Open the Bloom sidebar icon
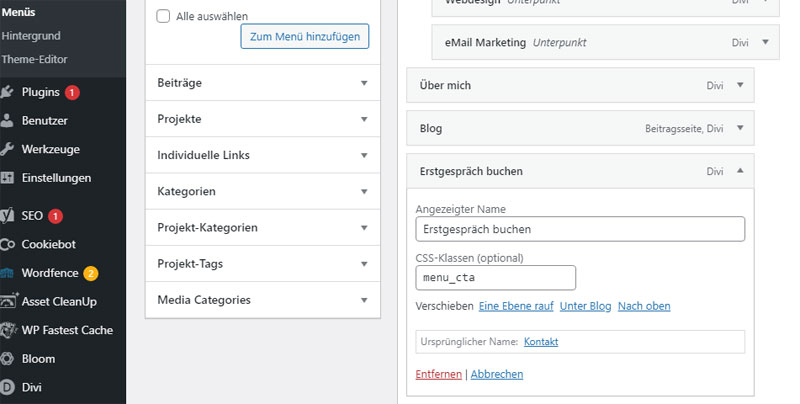The width and height of the screenshot is (800, 404). click(x=7, y=359)
